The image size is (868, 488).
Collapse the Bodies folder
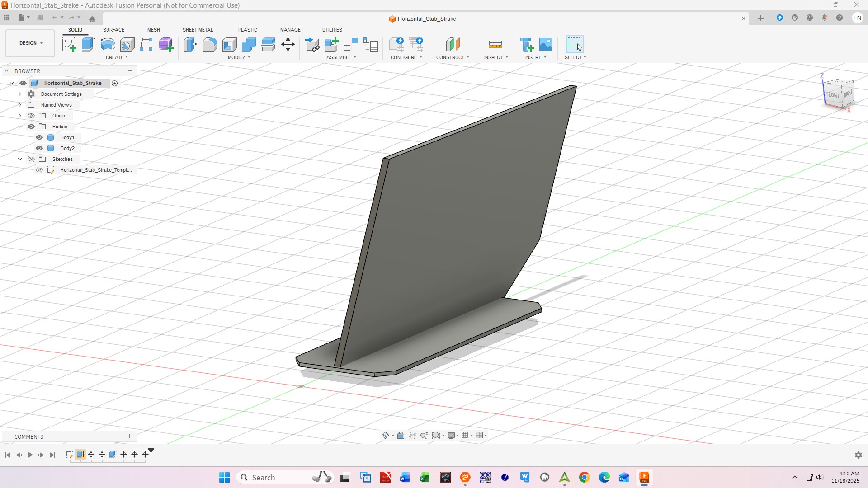pyautogui.click(x=20, y=127)
